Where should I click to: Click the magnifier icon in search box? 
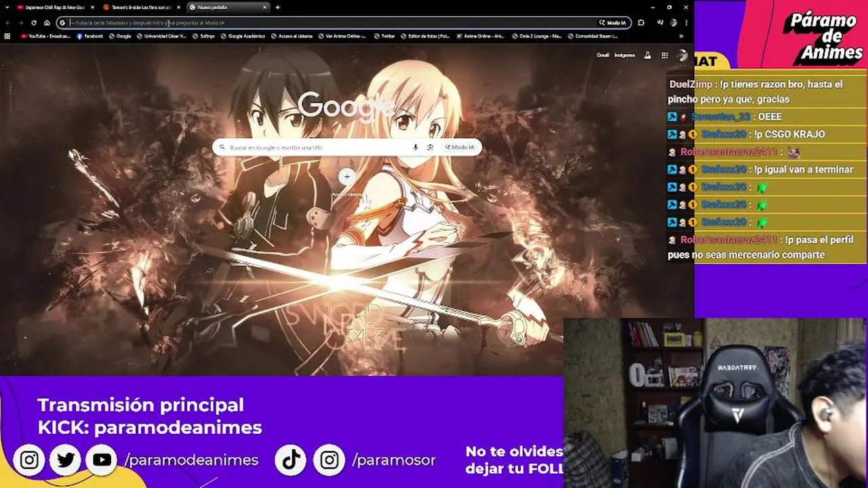coord(222,147)
